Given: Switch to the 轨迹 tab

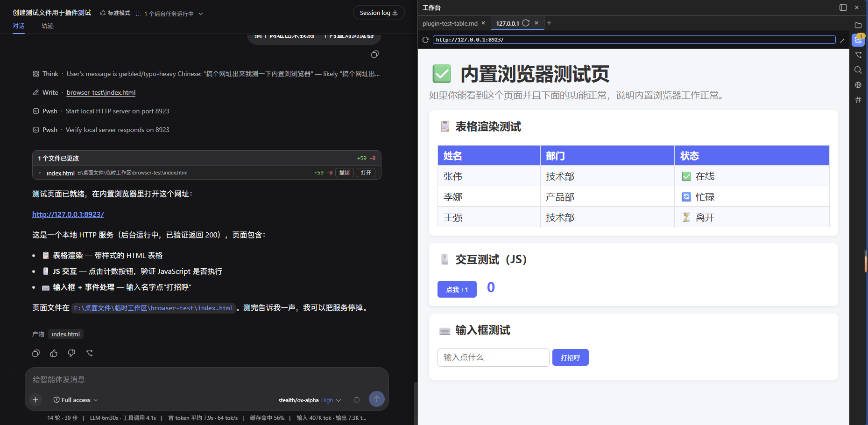Looking at the screenshot, I should (48, 26).
